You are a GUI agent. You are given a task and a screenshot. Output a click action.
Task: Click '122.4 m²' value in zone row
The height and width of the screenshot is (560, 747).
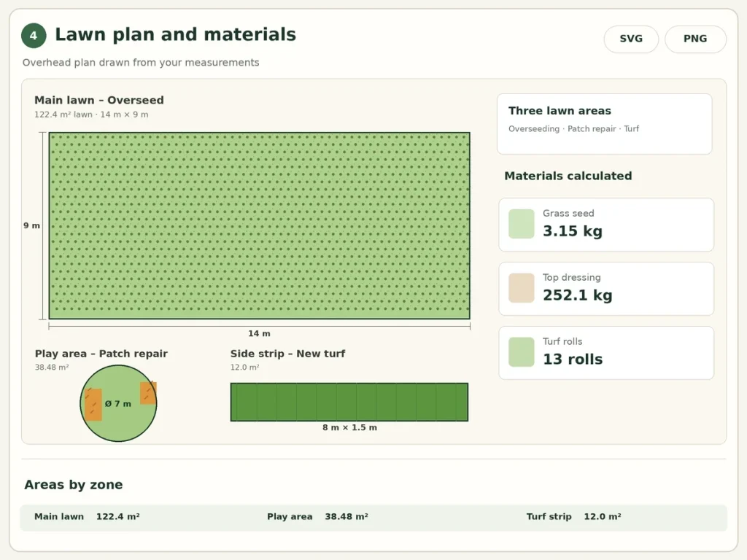point(117,517)
